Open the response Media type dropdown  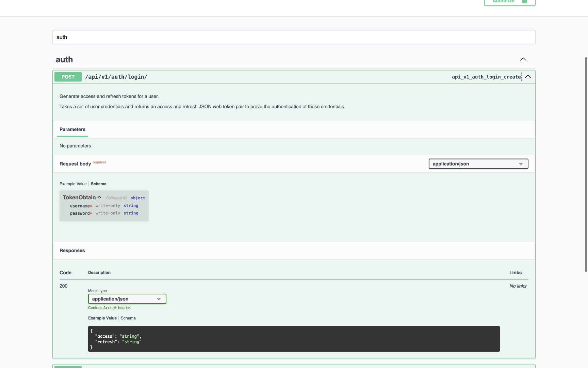(x=127, y=299)
